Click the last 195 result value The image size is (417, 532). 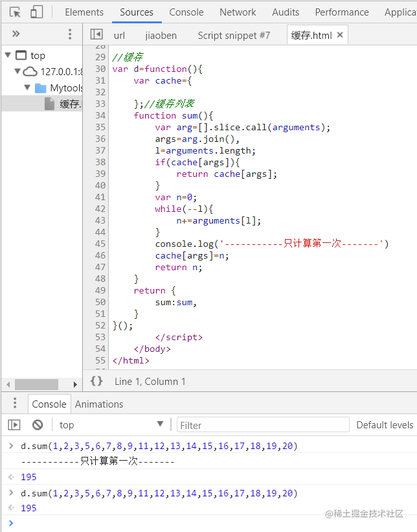coord(28,508)
